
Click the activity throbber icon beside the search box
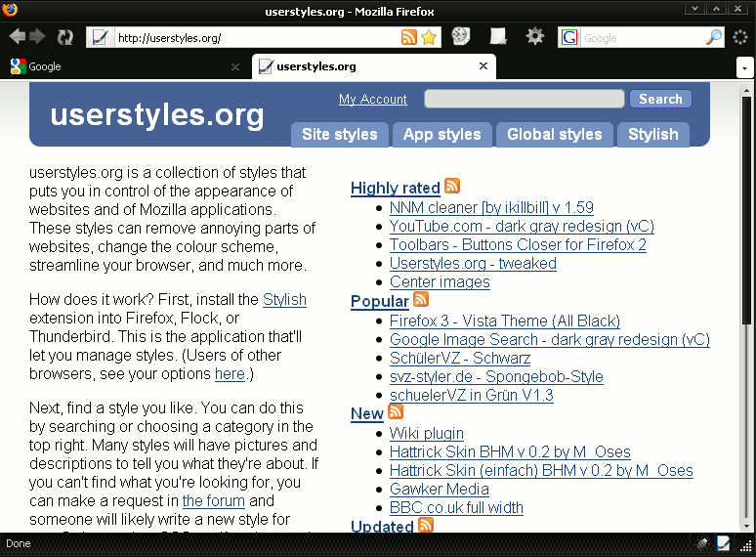coord(740,37)
